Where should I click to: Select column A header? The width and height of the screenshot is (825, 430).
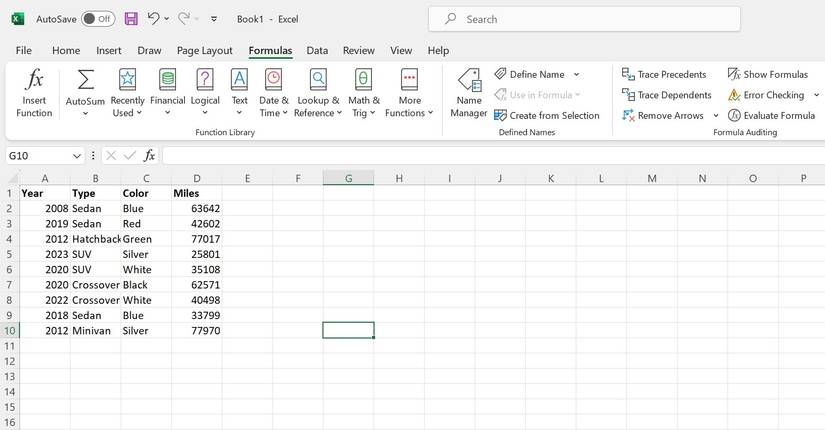pos(45,178)
